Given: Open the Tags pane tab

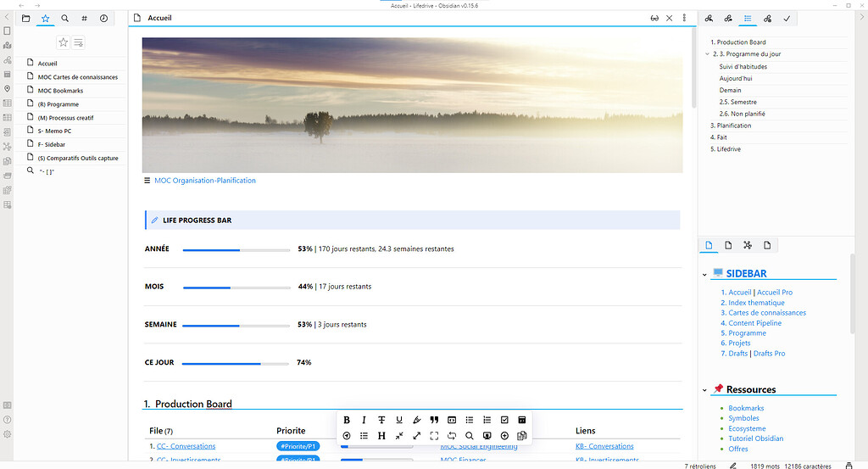Looking at the screenshot, I should click(x=84, y=19).
